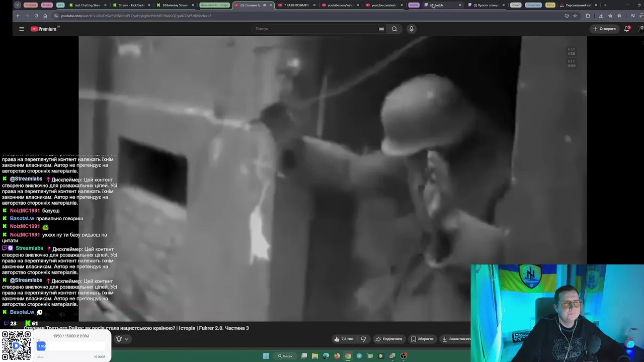Image resolution: width=644 pixels, height=362 pixels.
Task: Save the video with Зберегти button
Action: pos(422,339)
